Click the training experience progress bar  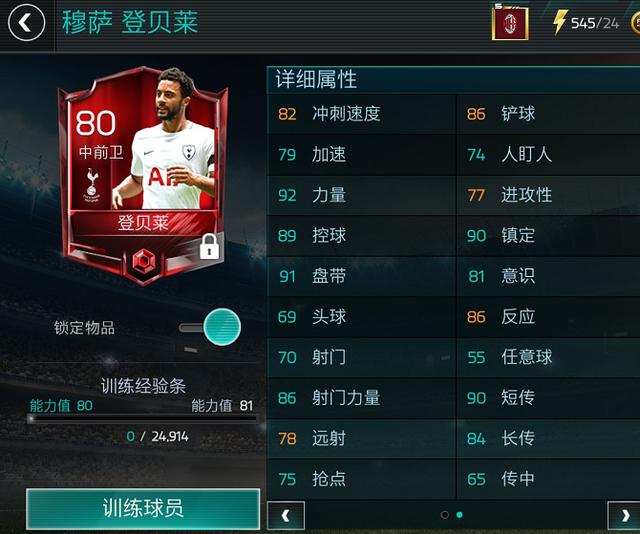tap(142, 419)
